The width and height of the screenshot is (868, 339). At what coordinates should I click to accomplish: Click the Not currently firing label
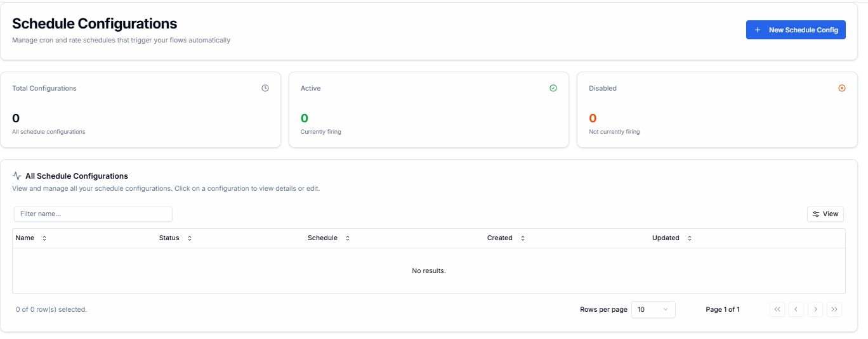[x=614, y=132]
